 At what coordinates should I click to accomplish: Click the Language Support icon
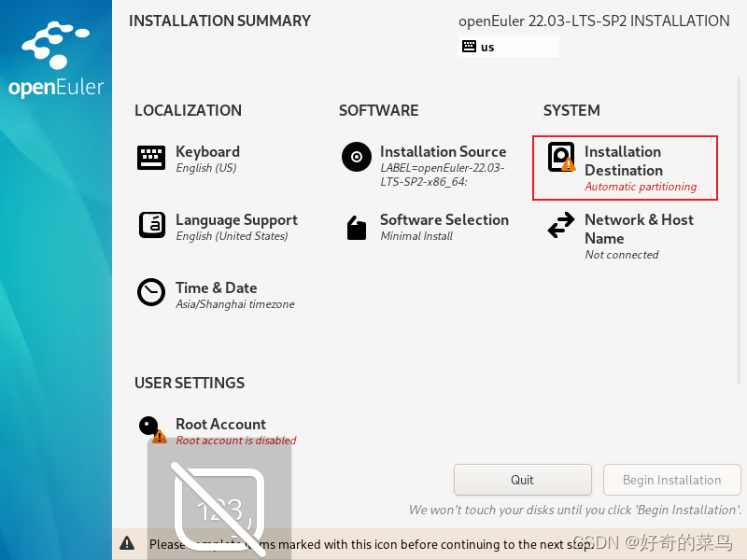tap(152, 225)
